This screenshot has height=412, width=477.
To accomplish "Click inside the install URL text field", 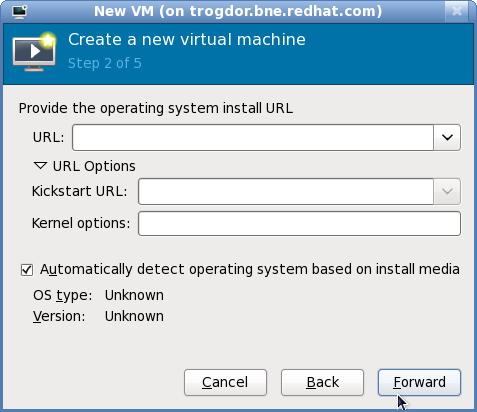I will point(253,137).
